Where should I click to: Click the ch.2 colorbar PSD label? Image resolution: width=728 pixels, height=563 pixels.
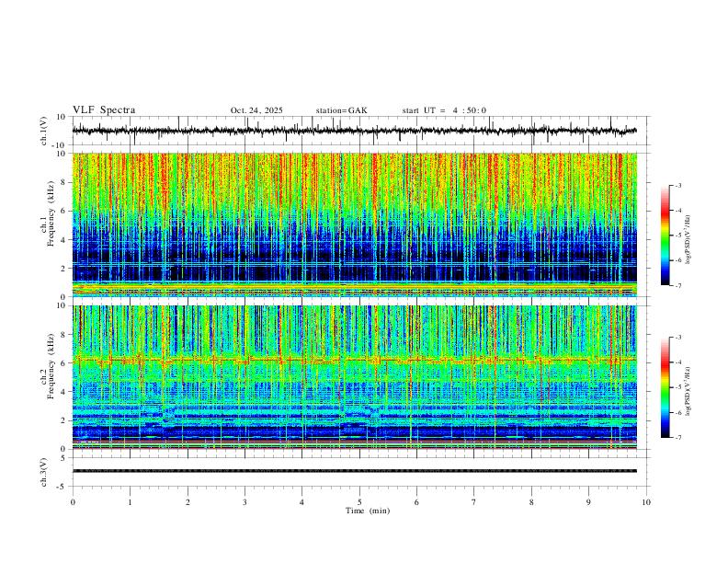coord(688,391)
